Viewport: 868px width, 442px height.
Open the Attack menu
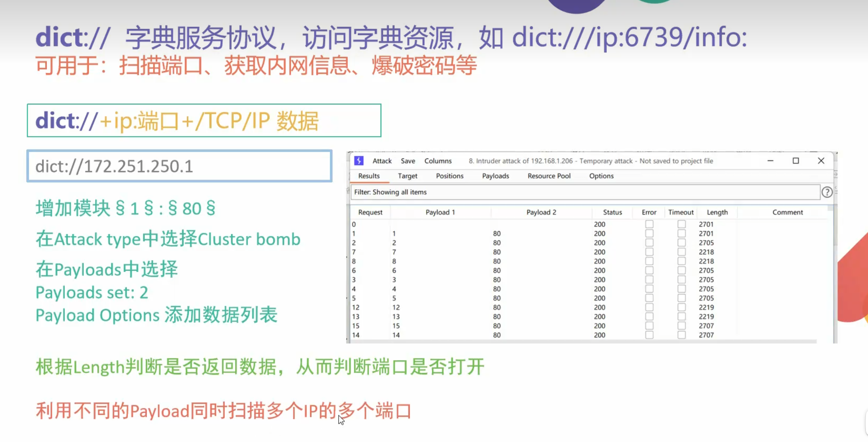point(382,161)
